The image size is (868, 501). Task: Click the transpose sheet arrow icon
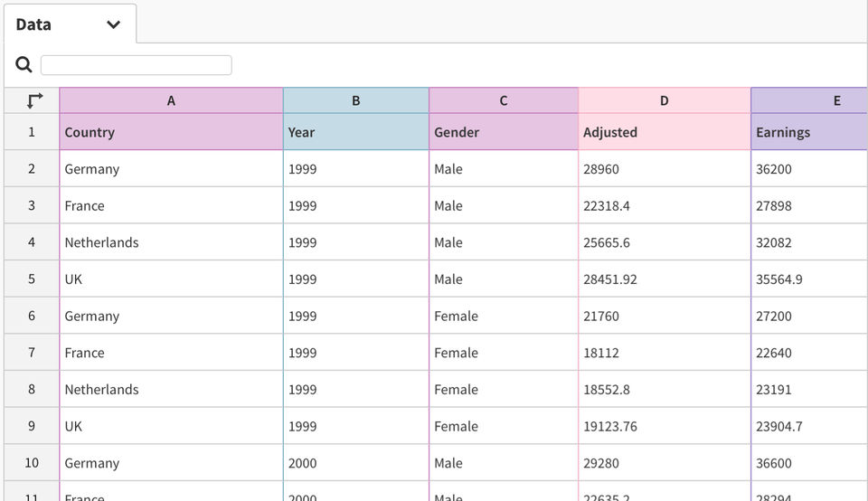34,100
